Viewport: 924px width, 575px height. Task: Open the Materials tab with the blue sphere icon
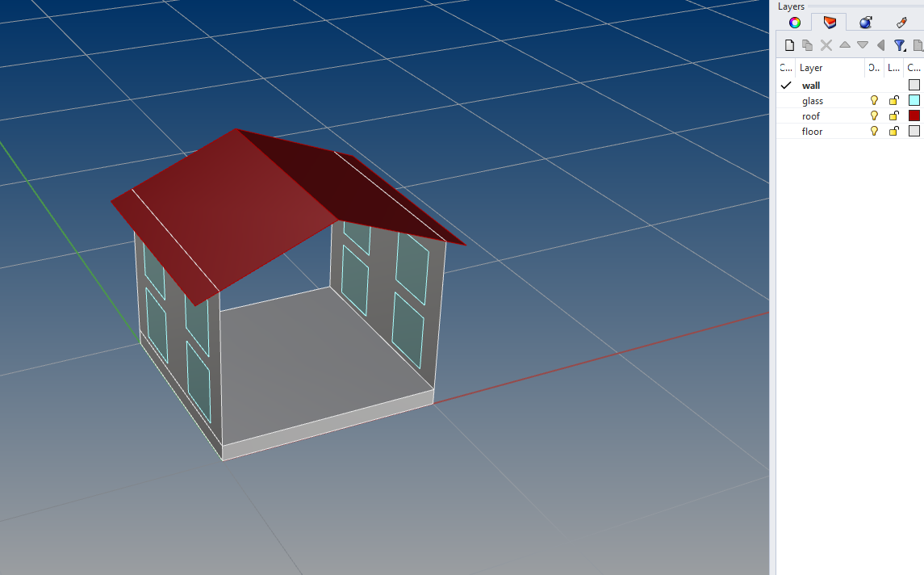pyautogui.click(x=865, y=23)
